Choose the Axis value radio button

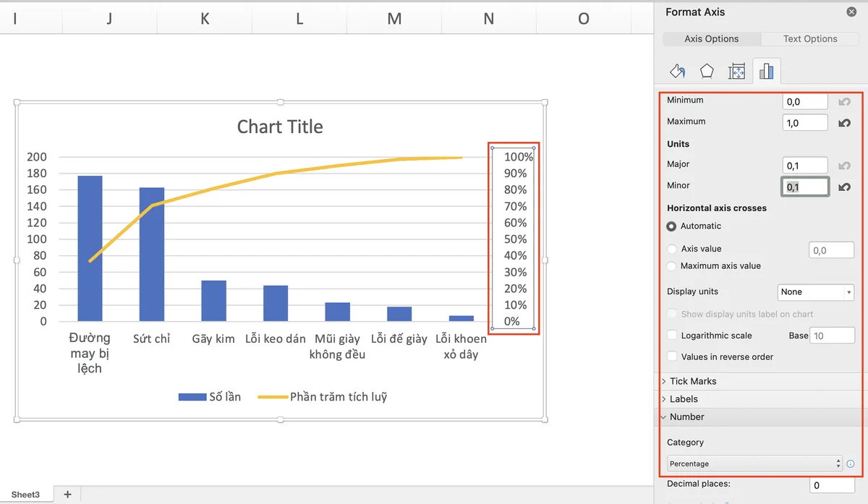pyautogui.click(x=672, y=249)
